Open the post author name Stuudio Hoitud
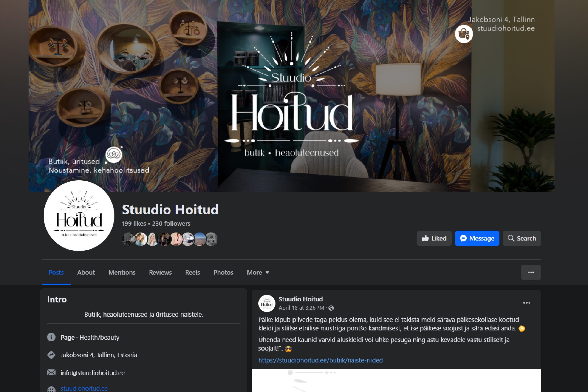 301,299
